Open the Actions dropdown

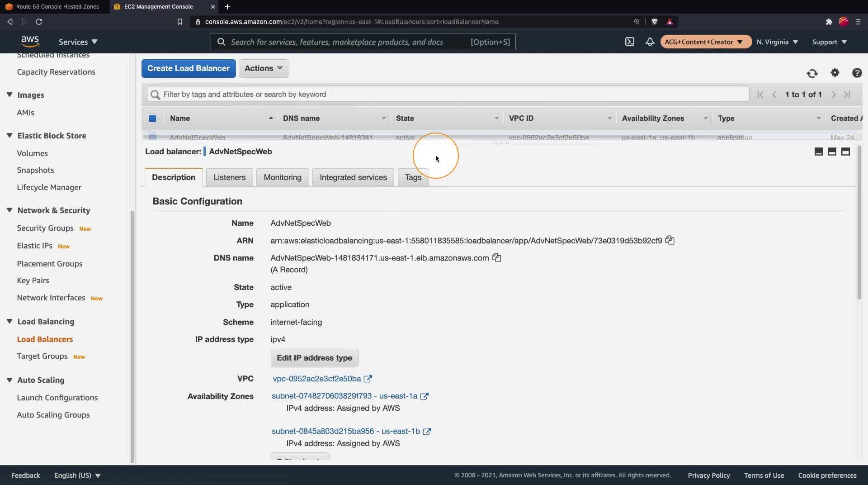(x=264, y=68)
